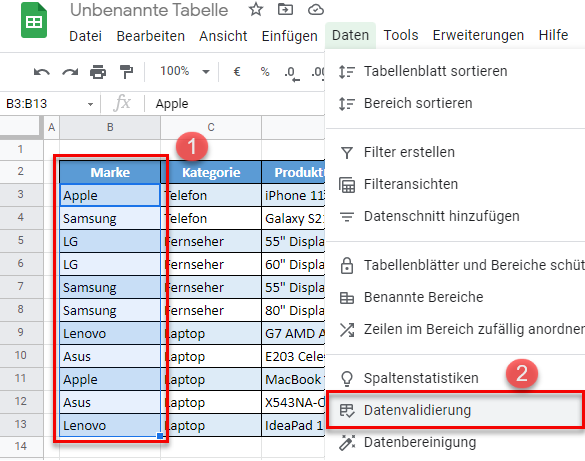The image size is (585, 461).
Task: Click the Google Sheets home logo
Action: (x=34, y=20)
